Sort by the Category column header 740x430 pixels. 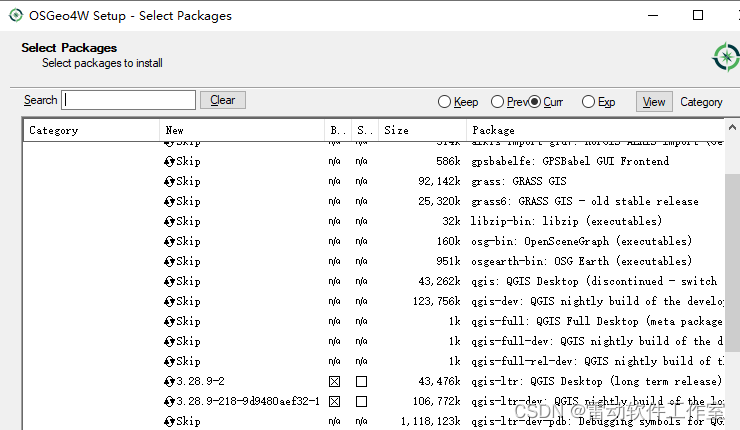pyautogui.click(x=91, y=130)
